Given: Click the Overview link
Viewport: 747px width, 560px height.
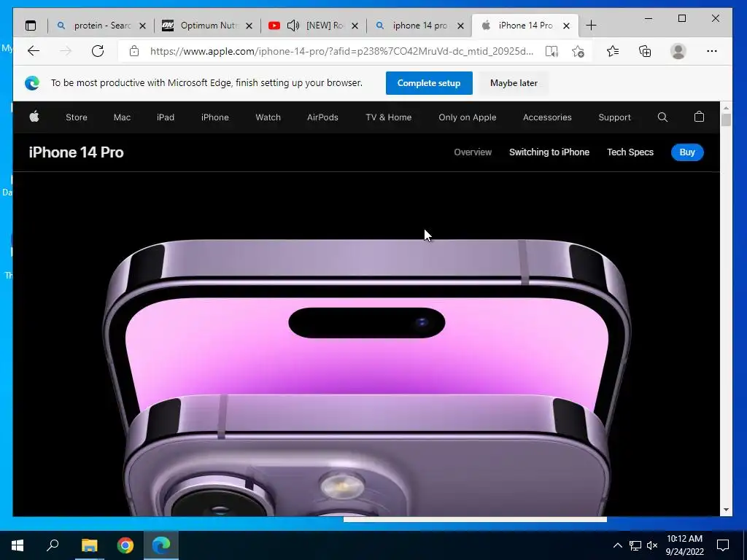Looking at the screenshot, I should 473,152.
